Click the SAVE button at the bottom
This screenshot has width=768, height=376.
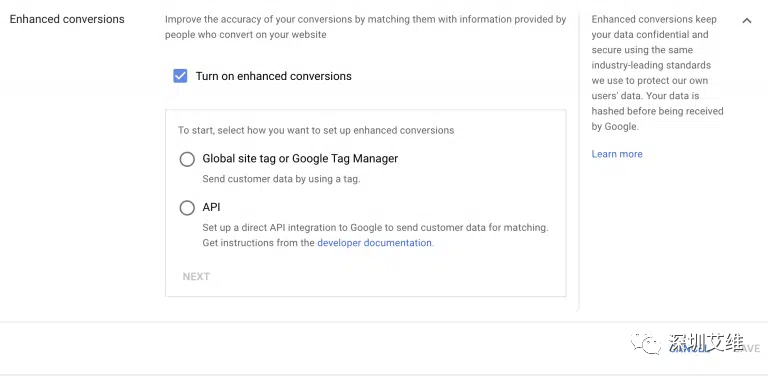[748, 349]
